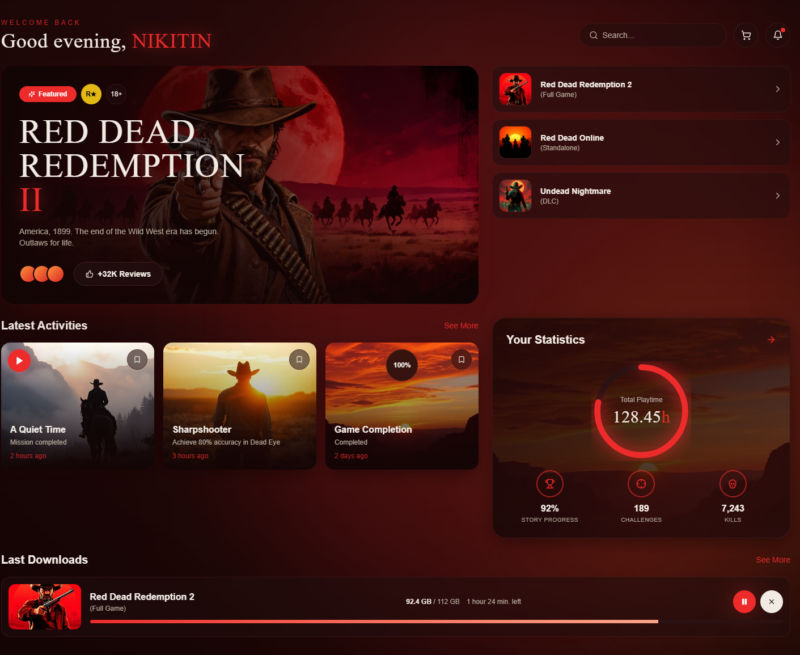Click the Kills skull icon

coord(733,484)
